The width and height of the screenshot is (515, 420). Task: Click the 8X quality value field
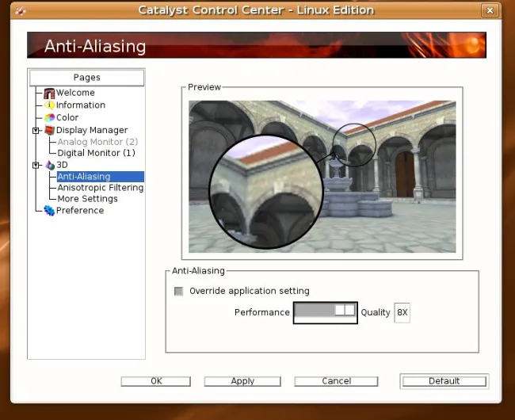[x=402, y=312]
